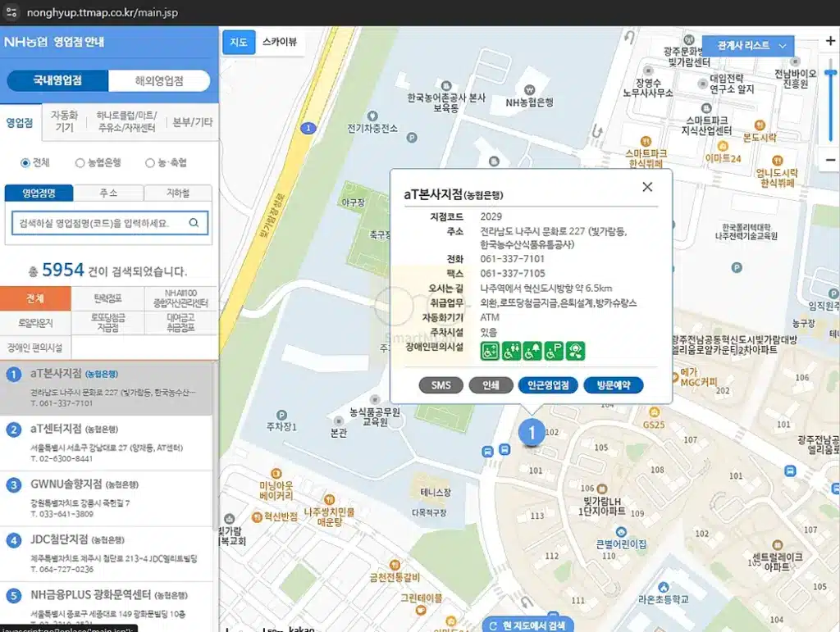840x632 pixels.
Task: Click the accessible restroom icon in popup
Action: click(x=511, y=351)
